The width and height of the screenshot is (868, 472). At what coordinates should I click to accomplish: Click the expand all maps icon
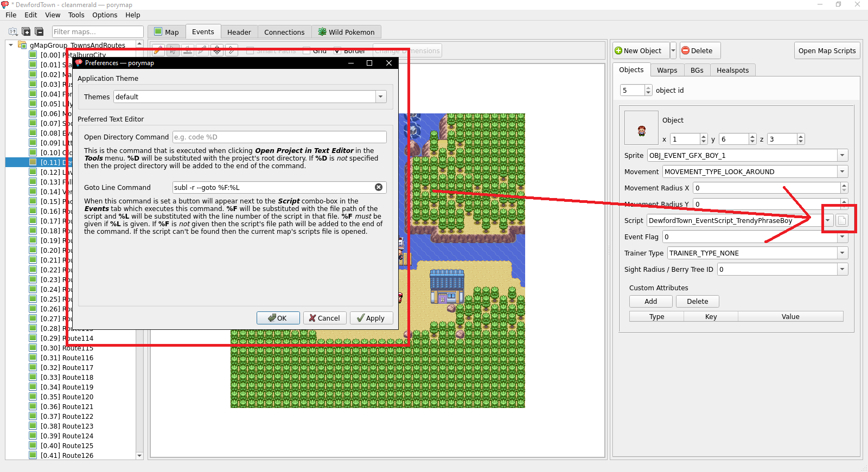(26, 31)
